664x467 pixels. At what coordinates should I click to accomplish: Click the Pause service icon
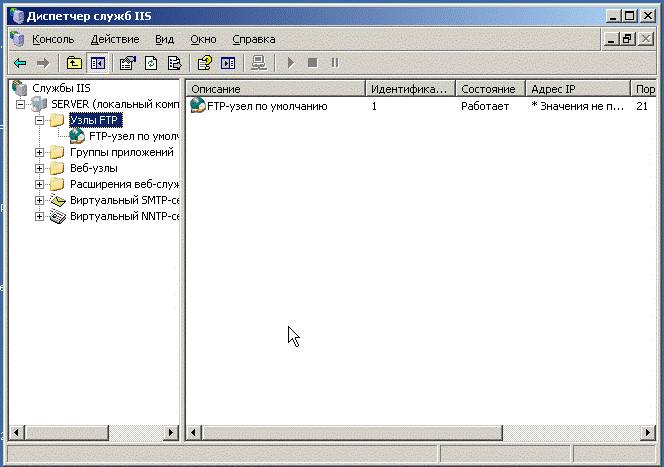click(335, 63)
